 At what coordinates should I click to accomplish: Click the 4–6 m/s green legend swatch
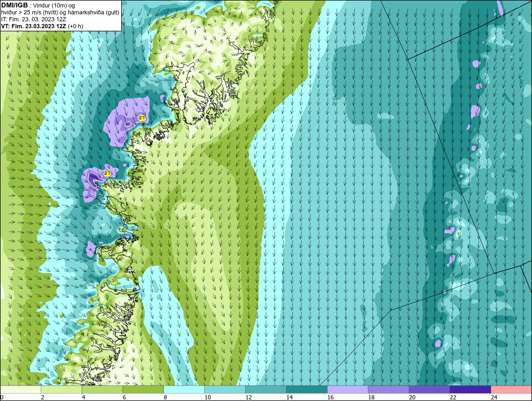point(102,389)
